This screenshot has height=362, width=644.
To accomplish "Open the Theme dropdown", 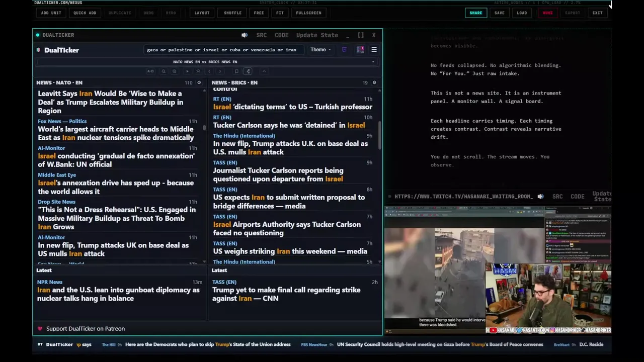I will (x=320, y=50).
